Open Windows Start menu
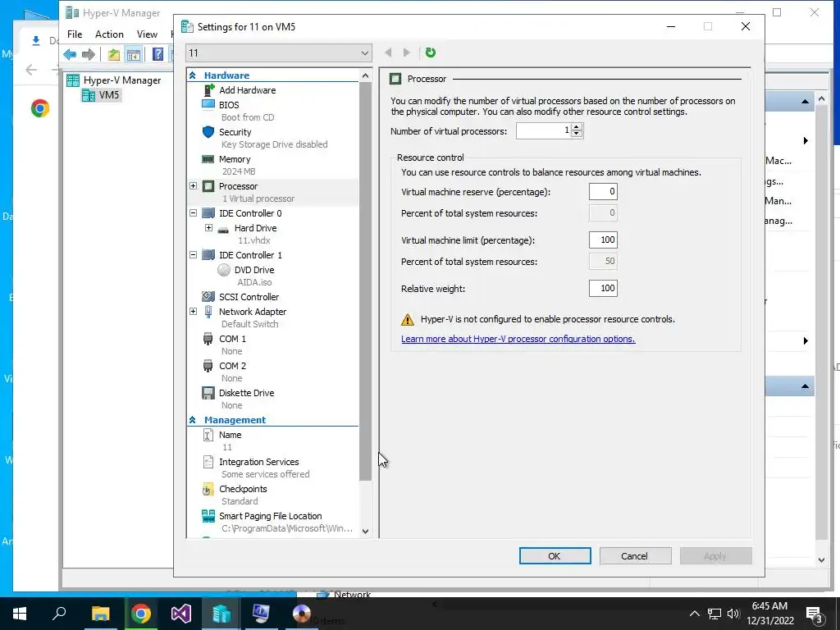The image size is (840, 630). pyautogui.click(x=20, y=614)
